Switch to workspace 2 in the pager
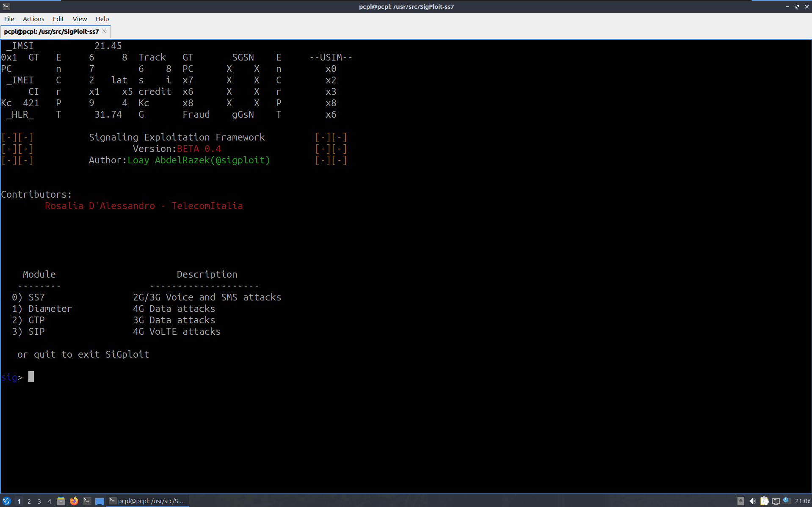 click(x=29, y=501)
